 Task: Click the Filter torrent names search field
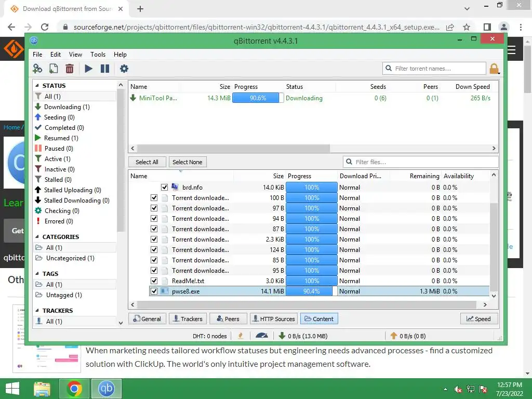[434, 69]
